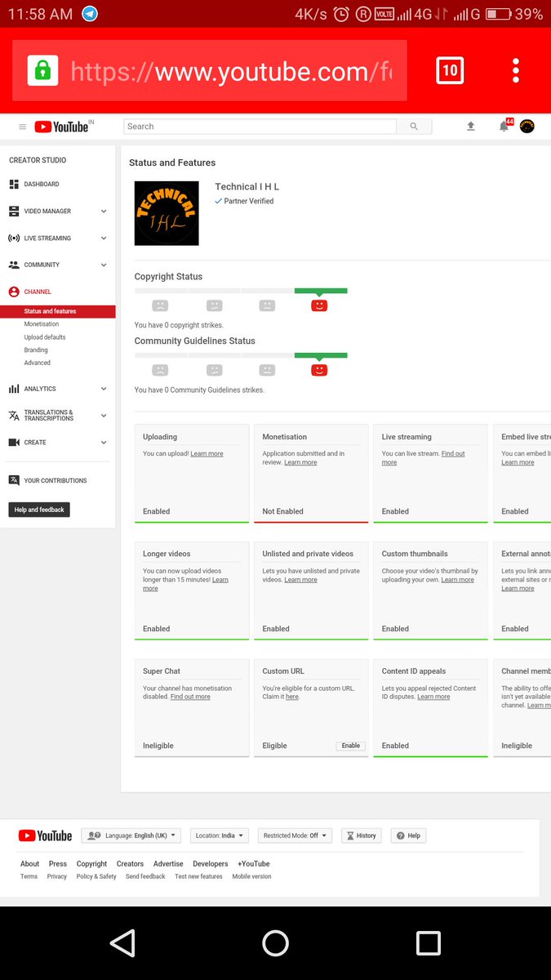Click the red smiley under Copyright Status
The width and height of the screenshot is (551, 980).
[x=319, y=305]
